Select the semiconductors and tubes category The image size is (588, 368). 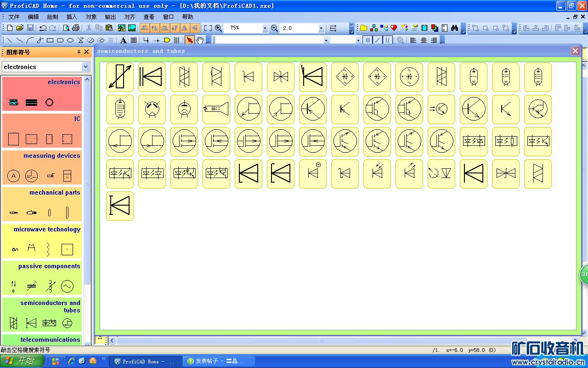coord(42,314)
